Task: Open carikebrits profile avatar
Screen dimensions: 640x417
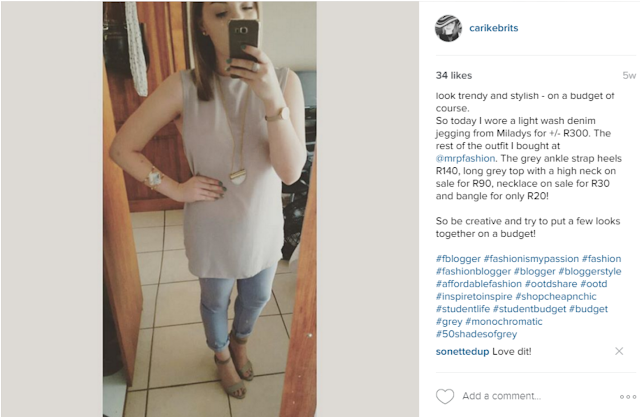Action: click(x=448, y=29)
